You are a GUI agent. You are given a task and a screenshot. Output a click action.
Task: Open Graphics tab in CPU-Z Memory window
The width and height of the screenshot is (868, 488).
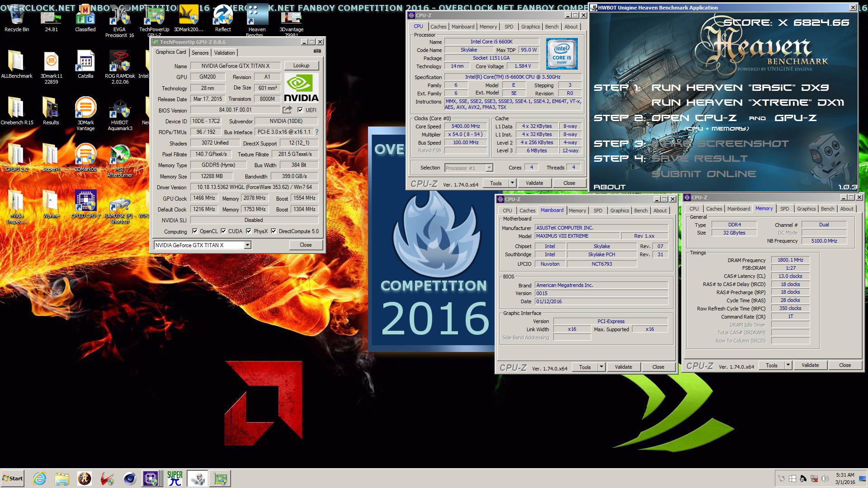(x=806, y=209)
